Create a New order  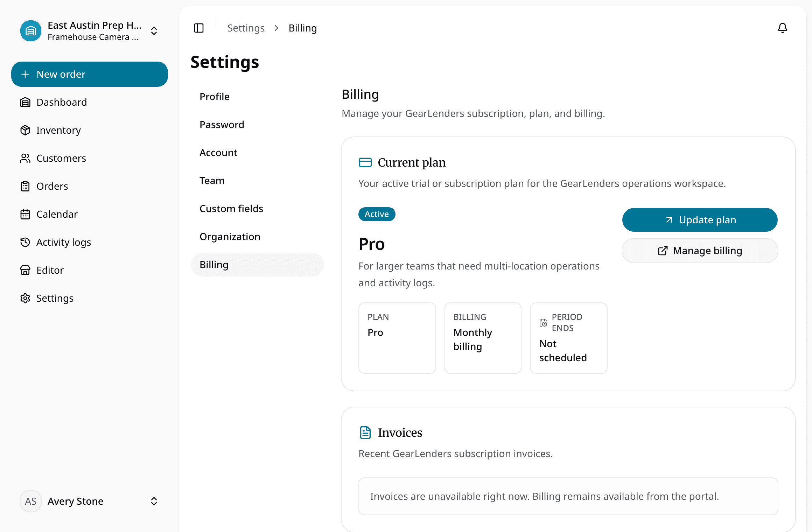click(x=90, y=74)
